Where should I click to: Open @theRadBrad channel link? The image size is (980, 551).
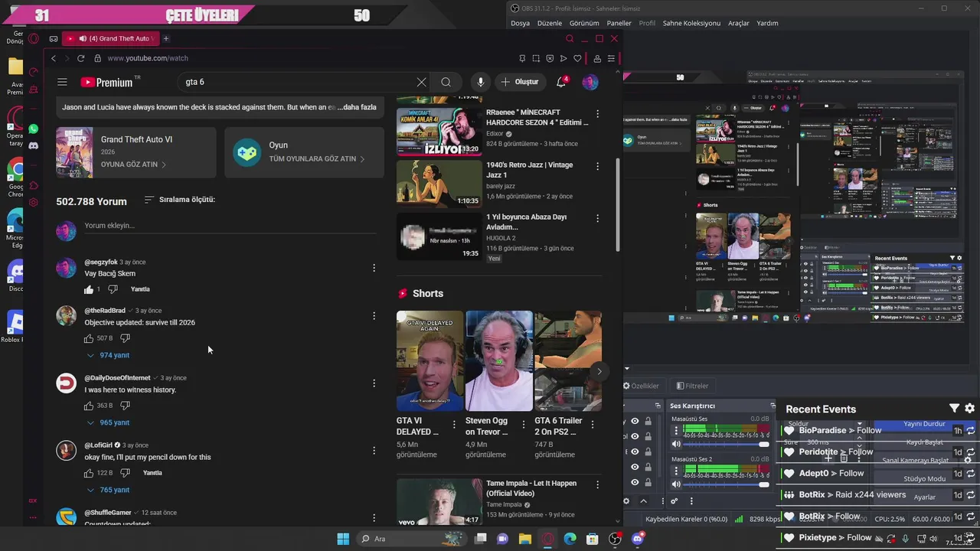pos(105,311)
